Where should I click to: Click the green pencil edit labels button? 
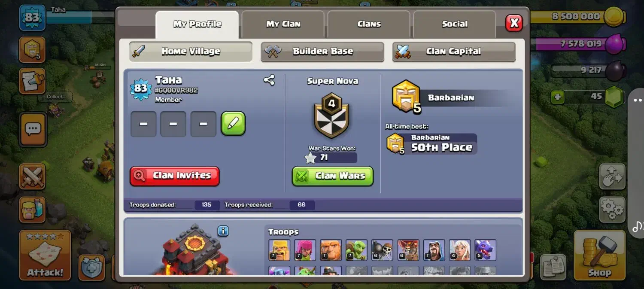[x=233, y=124]
